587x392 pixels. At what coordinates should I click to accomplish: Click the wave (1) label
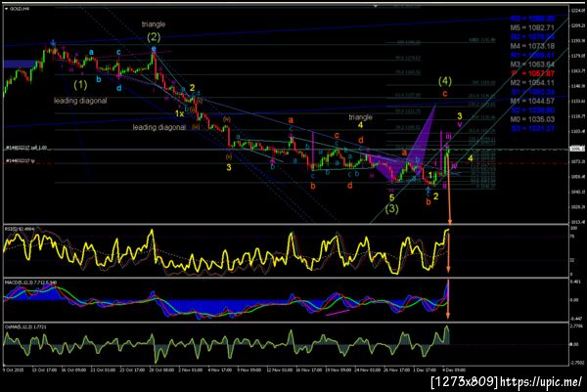tap(80, 85)
